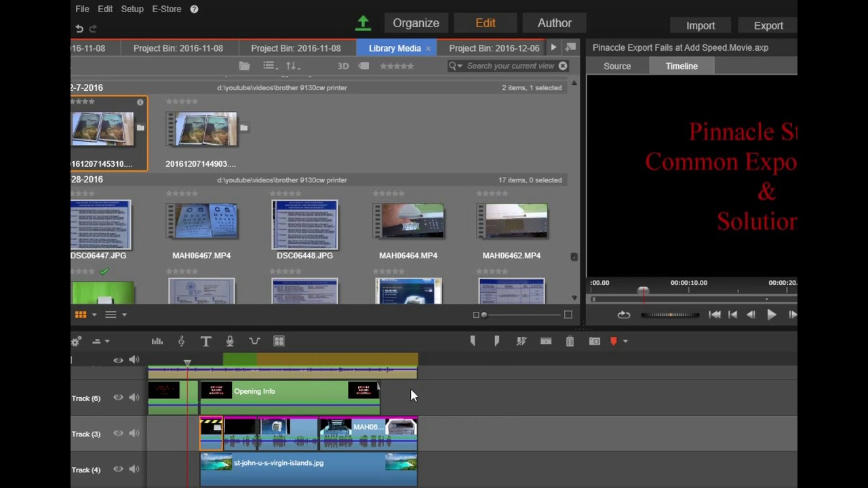Open the Setup menu
Image resolution: width=868 pixels, height=488 pixels.
[132, 9]
